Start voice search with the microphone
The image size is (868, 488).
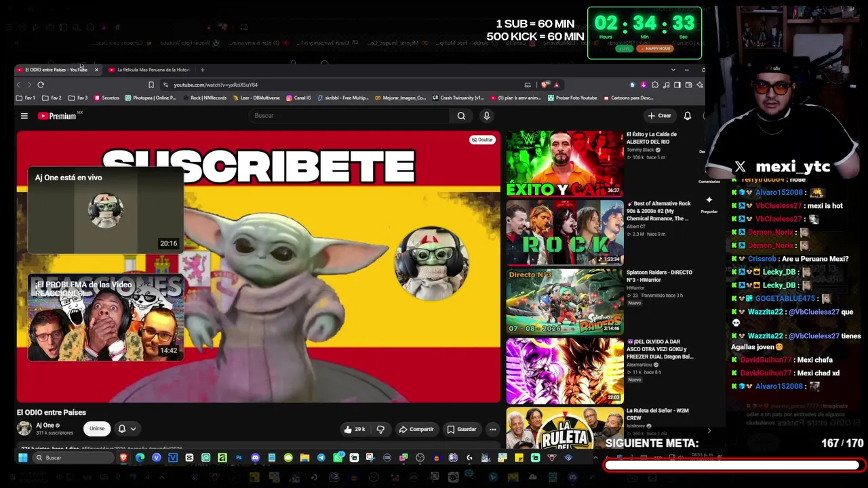486,116
